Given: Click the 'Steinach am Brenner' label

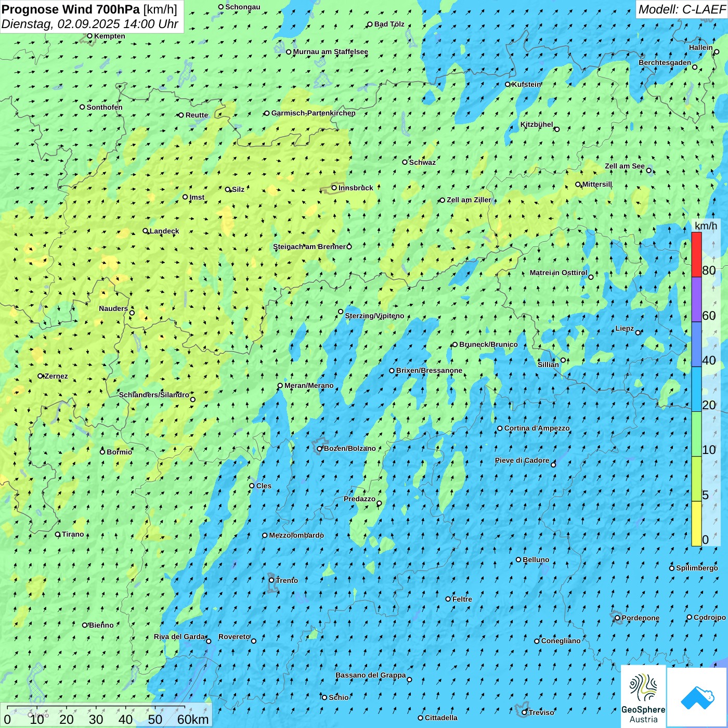Looking at the screenshot, I should click(309, 246).
